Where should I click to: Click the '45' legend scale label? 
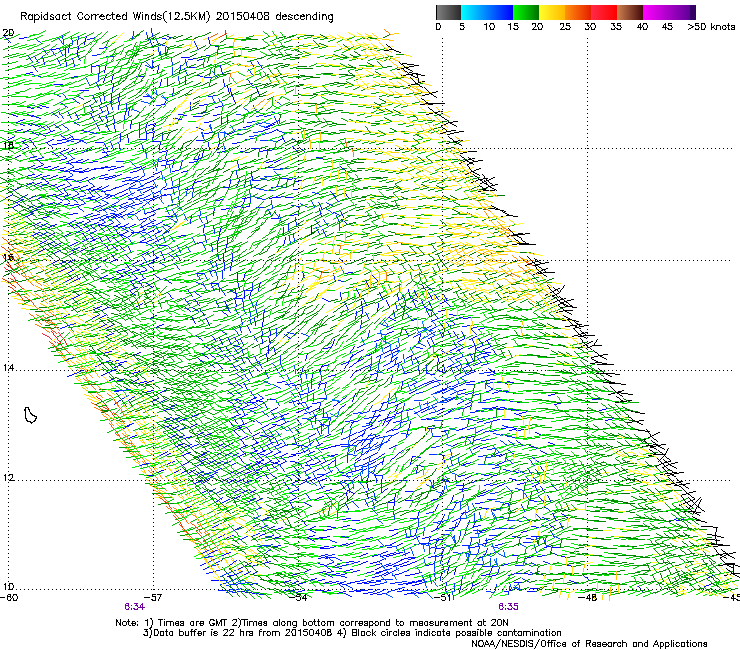point(667,27)
